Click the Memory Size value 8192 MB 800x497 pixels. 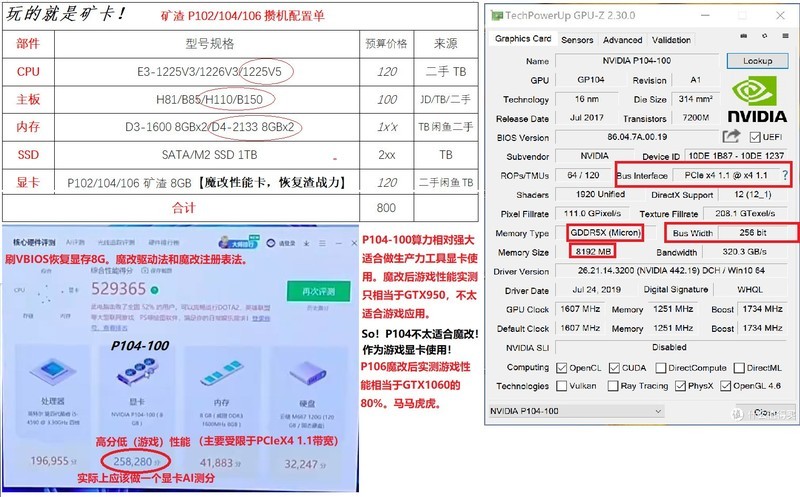click(593, 252)
